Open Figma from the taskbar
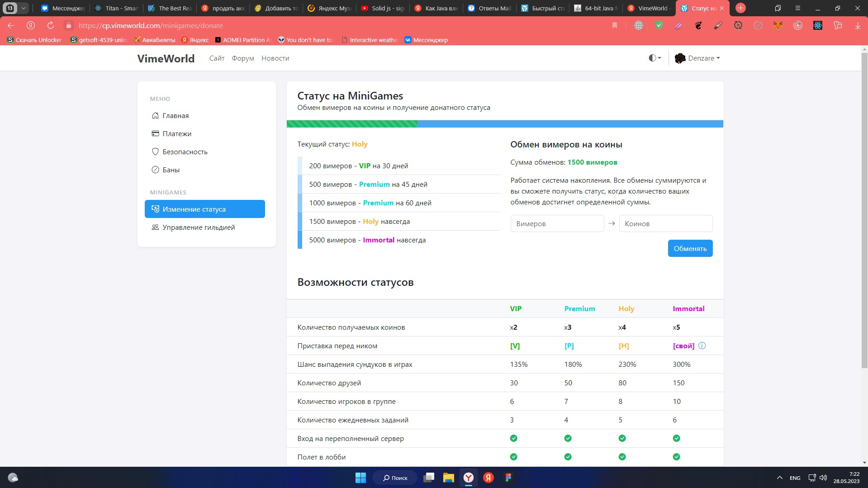The image size is (868, 488). 508,478
